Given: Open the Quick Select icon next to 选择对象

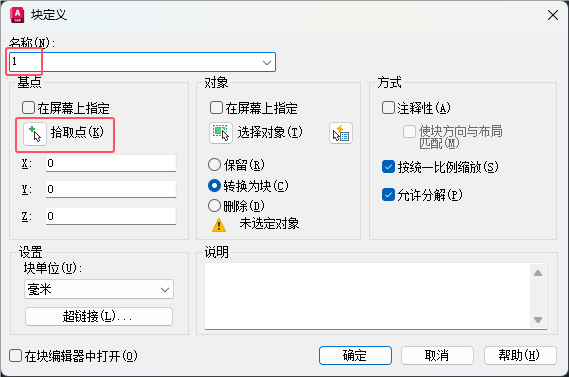Looking at the screenshot, I should pyautogui.click(x=341, y=133).
